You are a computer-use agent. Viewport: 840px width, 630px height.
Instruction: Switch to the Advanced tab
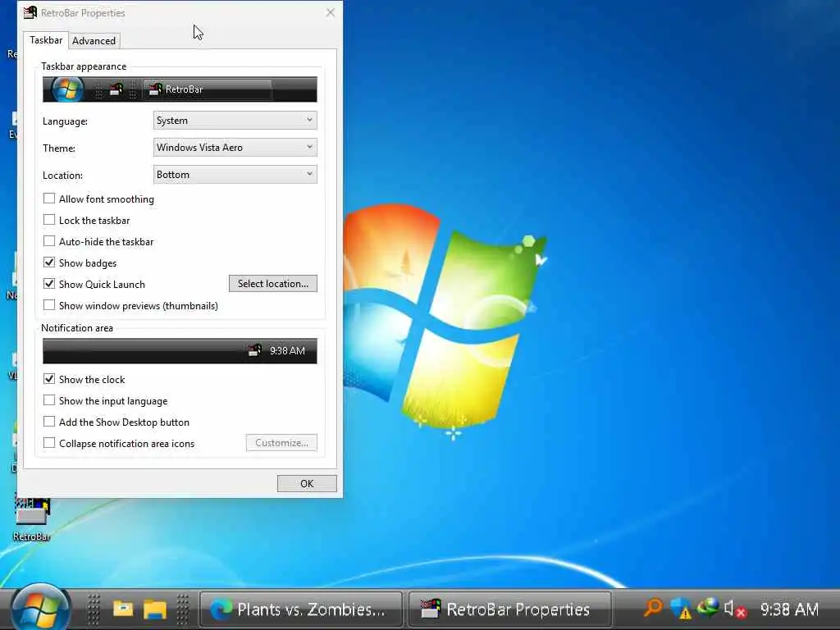click(x=94, y=41)
